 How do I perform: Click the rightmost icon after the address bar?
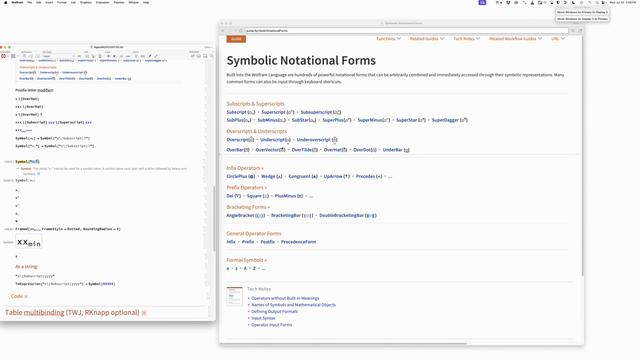point(580,31)
